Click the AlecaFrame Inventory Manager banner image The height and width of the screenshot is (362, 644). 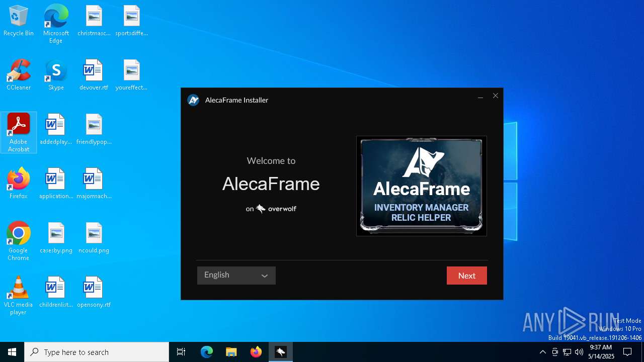(422, 186)
